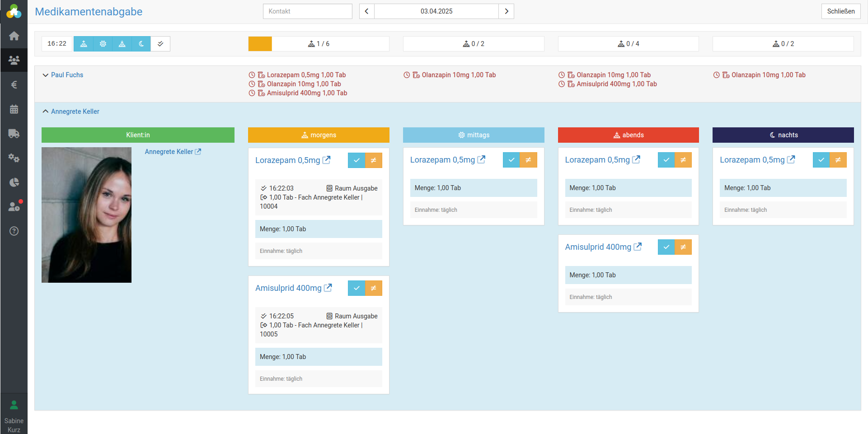Image resolution: width=868 pixels, height=434 pixels.
Task: Click the Schließen button
Action: [x=840, y=11]
